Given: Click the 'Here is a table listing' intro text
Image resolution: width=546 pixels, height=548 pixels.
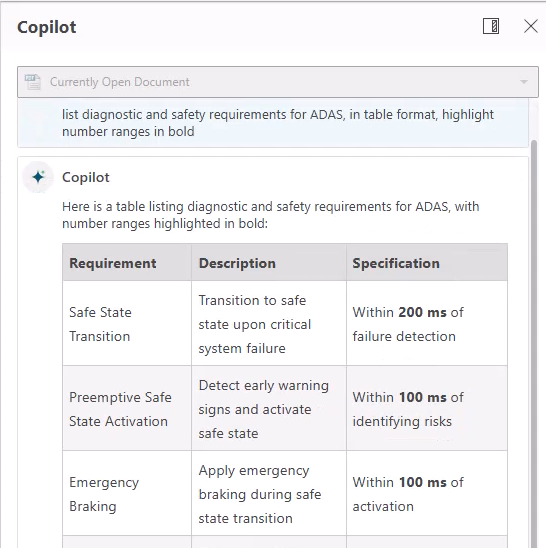Looking at the screenshot, I should pyautogui.click(x=271, y=215).
